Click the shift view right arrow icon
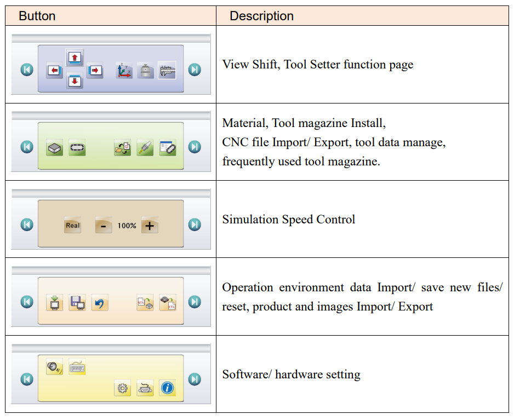Image resolution: width=514 pixels, height=420 pixels. pyautogui.click(x=95, y=70)
